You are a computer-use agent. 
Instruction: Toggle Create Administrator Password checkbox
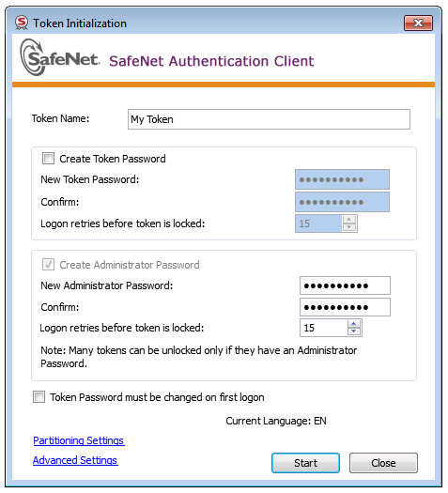coord(48,265)
